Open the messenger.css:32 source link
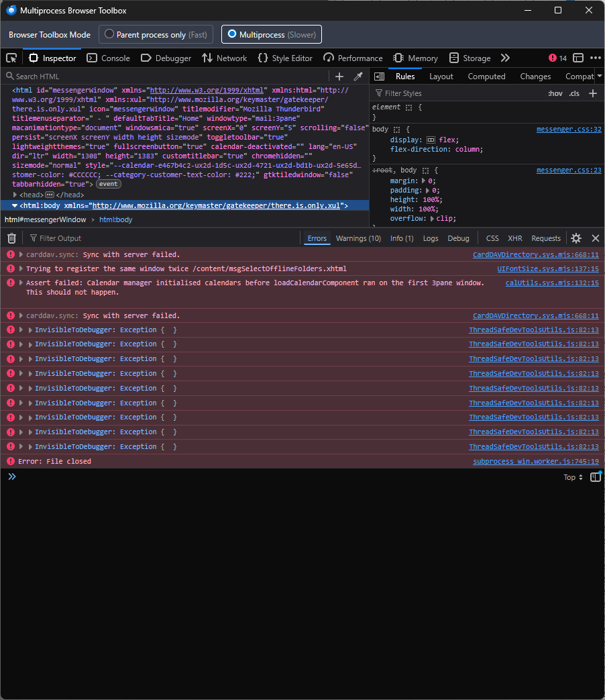 (568, 129)
